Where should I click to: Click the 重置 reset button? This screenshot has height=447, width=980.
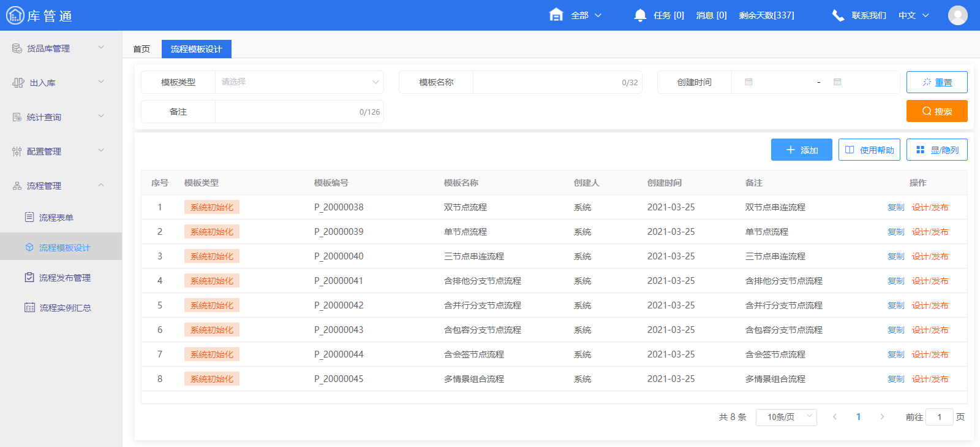click(x=937, y=82)
